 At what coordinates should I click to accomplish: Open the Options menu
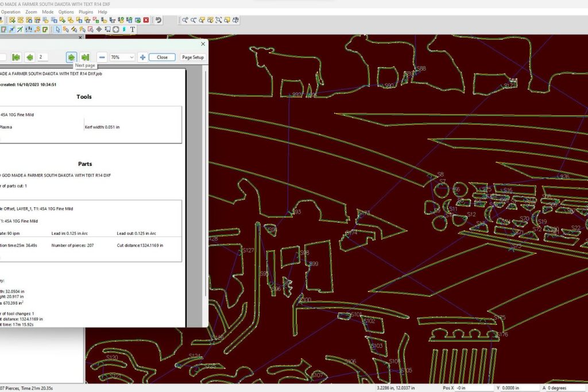(x=66, y=11)
